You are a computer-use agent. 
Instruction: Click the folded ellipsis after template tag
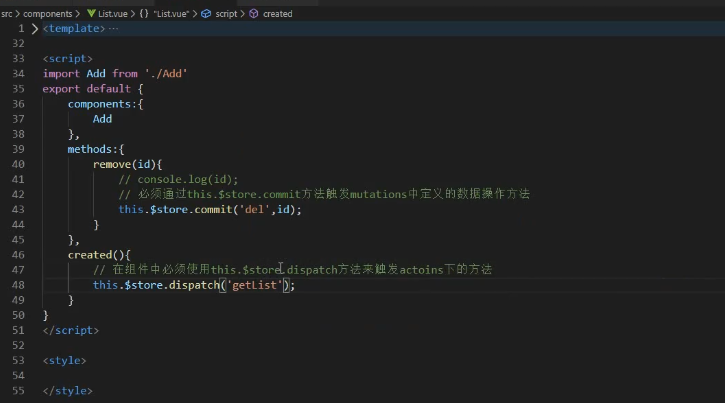(113, 29)
